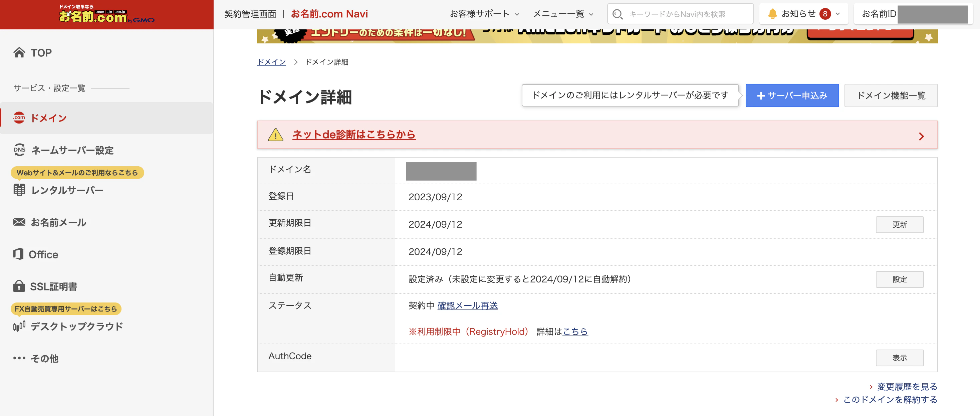Viewport: 980px width, 416px height.
Task: Expand the お知らせ notifications dropdown arrow
Action: click(x=838, y=14)
